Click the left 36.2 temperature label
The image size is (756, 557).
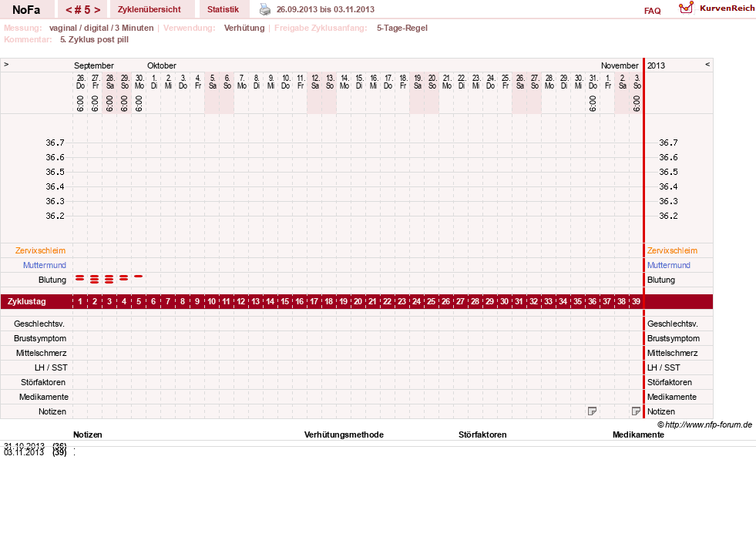pos(55,216)
